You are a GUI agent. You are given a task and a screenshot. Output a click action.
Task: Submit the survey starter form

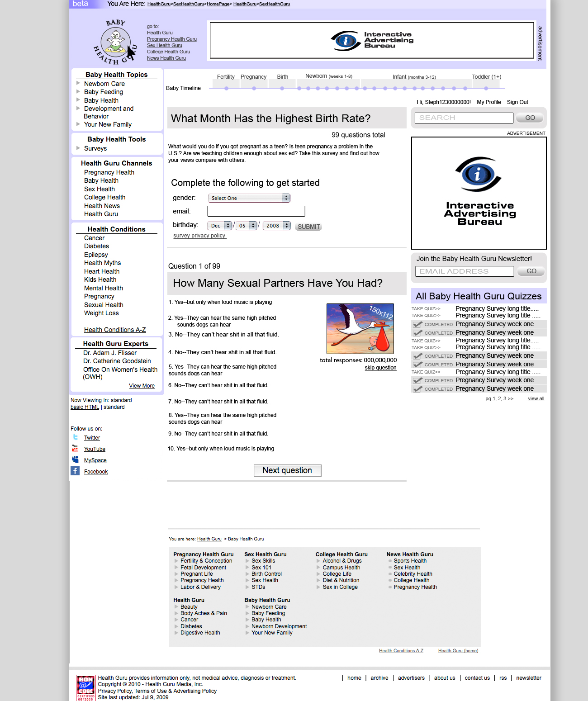click(308, 227)
